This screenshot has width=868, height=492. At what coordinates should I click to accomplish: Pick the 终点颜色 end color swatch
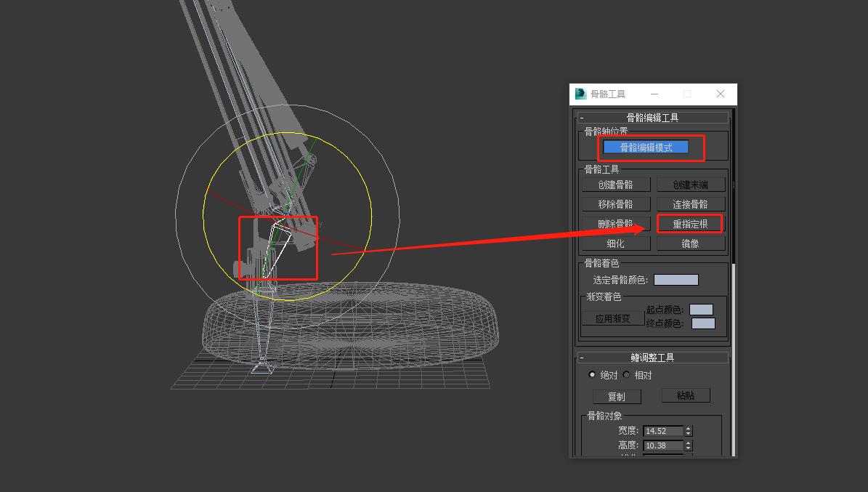[702, 323]
